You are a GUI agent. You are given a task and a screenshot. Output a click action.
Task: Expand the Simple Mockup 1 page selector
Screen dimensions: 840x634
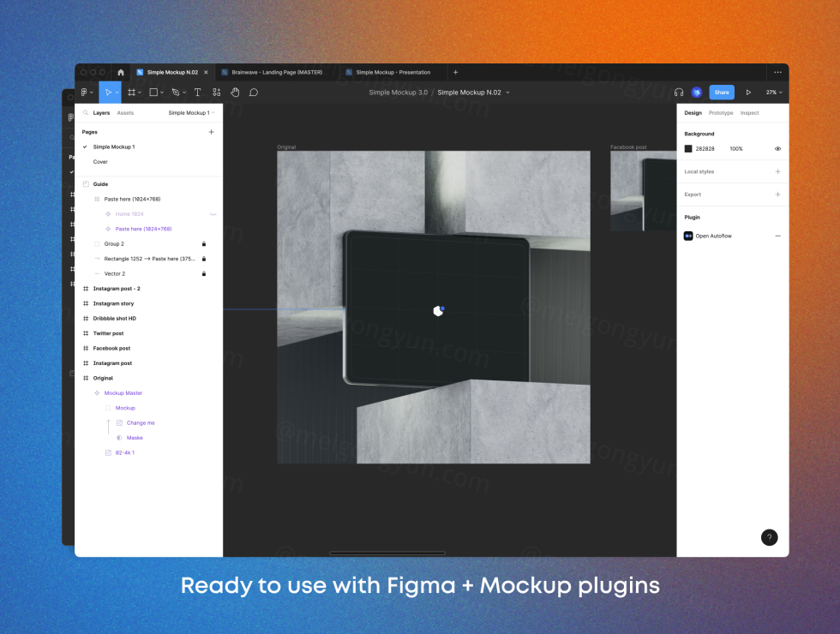[x=191, y=113]
